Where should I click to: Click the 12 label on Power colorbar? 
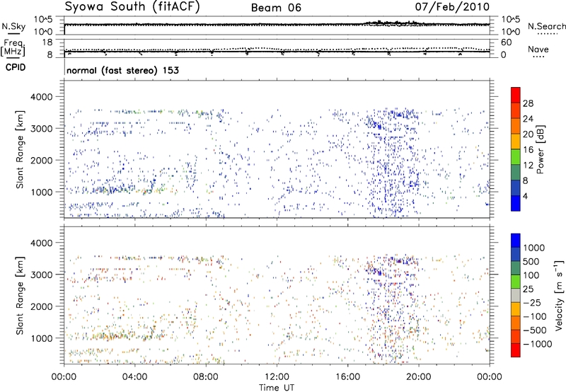(528, 166)
